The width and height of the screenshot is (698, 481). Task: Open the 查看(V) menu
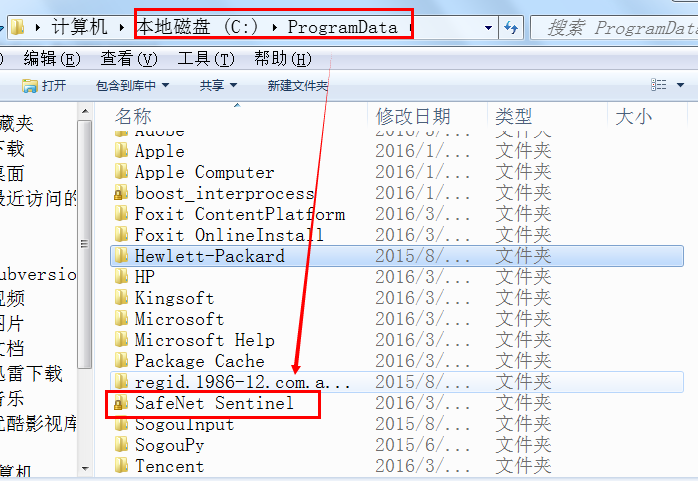click(129, 59)
